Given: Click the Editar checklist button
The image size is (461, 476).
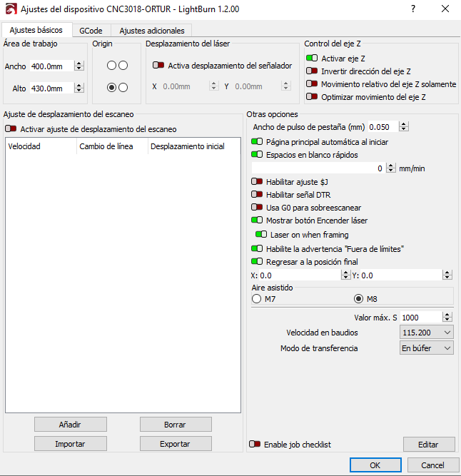Looking at the screenshot, I should coord(429,444).
